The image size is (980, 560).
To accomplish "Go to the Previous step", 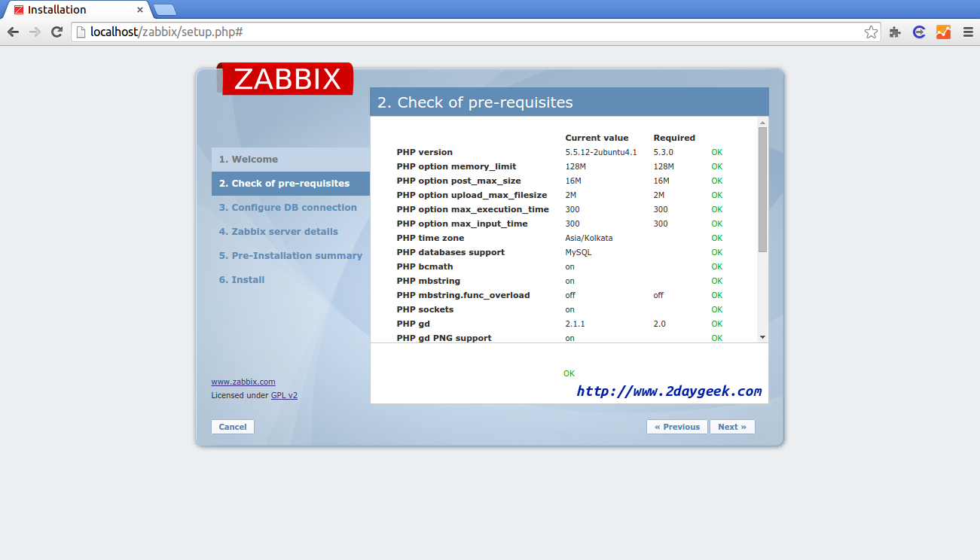I will click(x=677, y=427).
